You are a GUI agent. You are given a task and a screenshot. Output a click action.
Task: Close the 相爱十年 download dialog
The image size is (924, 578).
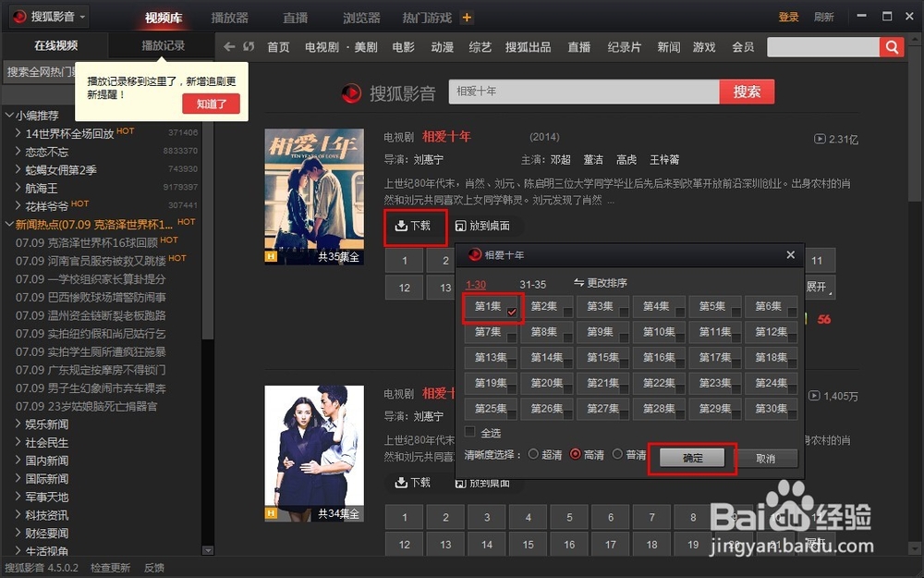coord(790,255)
